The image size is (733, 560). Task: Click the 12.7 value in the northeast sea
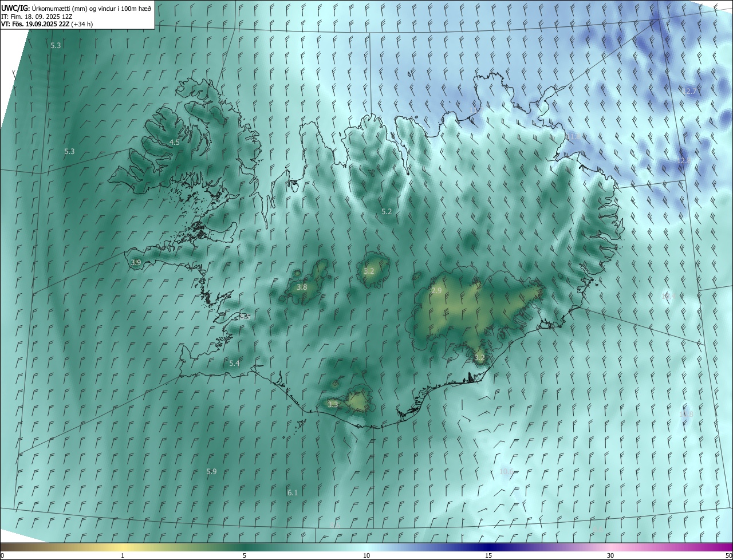click(x=690, y=91)
